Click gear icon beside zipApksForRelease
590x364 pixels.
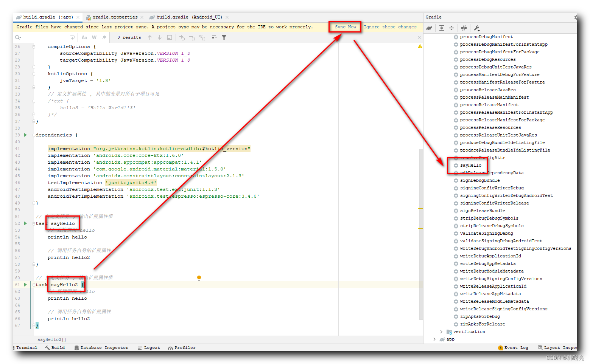click(x=456, y=324)
